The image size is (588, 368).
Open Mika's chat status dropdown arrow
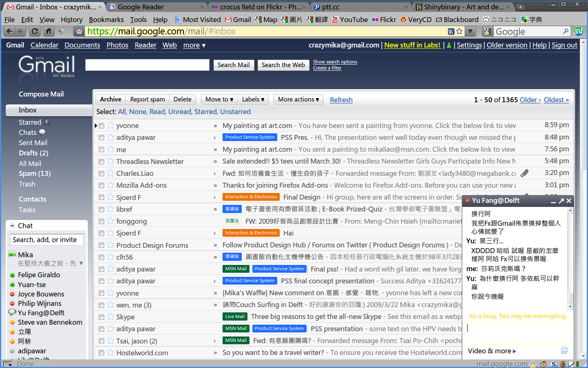[x=81, y=263]
